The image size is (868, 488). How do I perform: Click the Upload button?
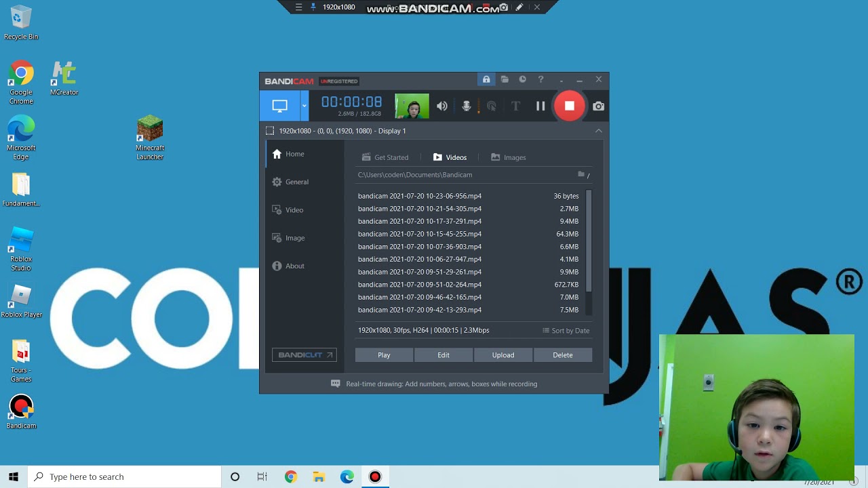click(503, 354)
